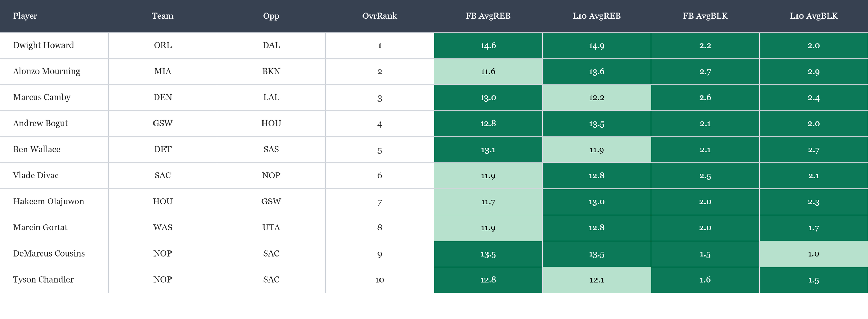Click Dwight Howard's 14.6 FB AvgREB cell
This screenshot has height=319, width=868.
pos(488,45)
